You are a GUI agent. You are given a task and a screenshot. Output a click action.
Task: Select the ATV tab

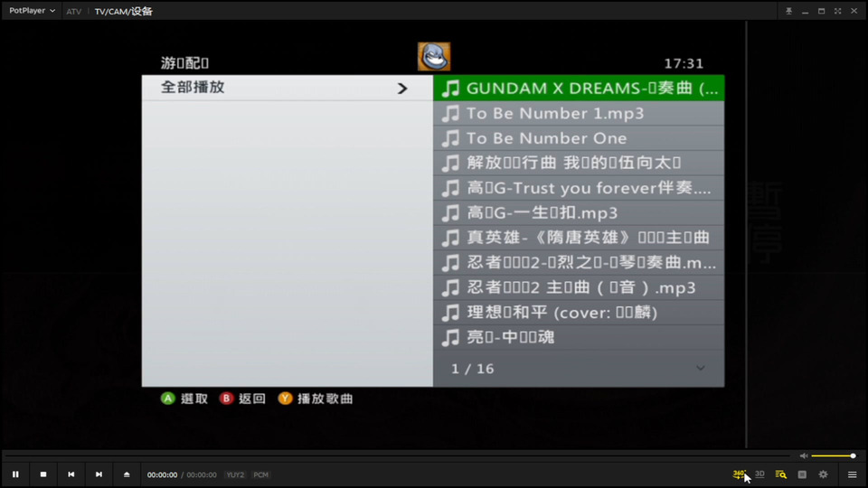tap(73, 11)
